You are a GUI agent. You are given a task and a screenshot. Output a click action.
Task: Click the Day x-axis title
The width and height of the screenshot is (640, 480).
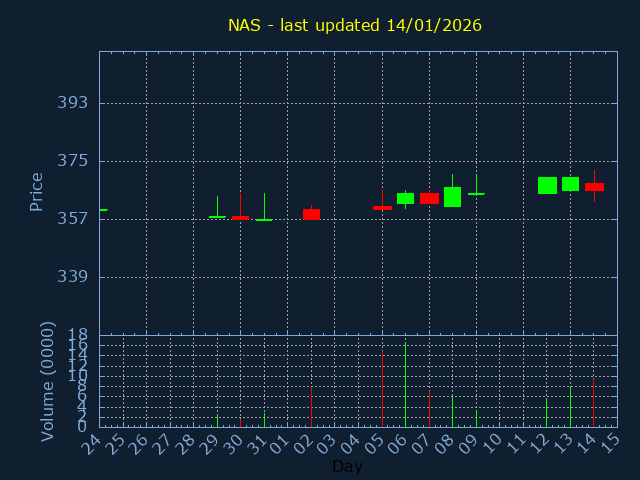click(x=347, y=467)
